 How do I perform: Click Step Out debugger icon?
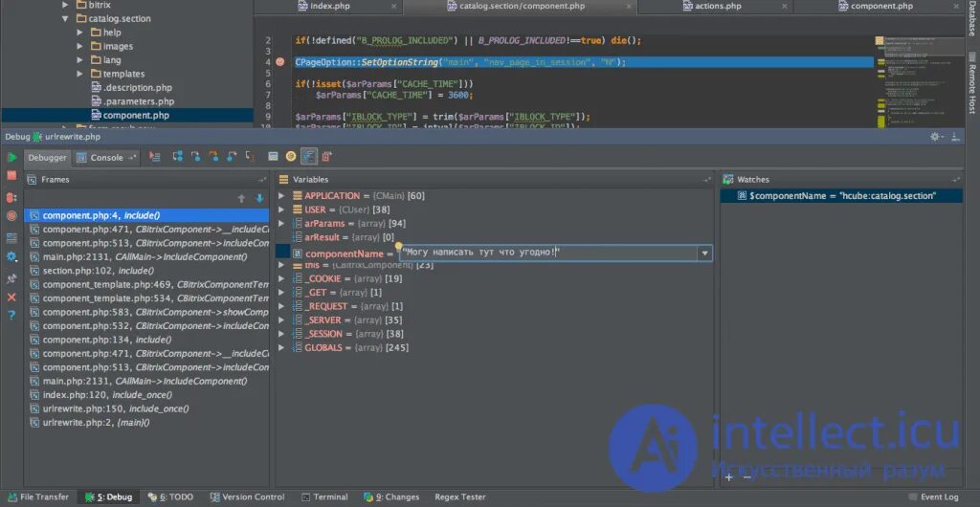pos(232,157)
